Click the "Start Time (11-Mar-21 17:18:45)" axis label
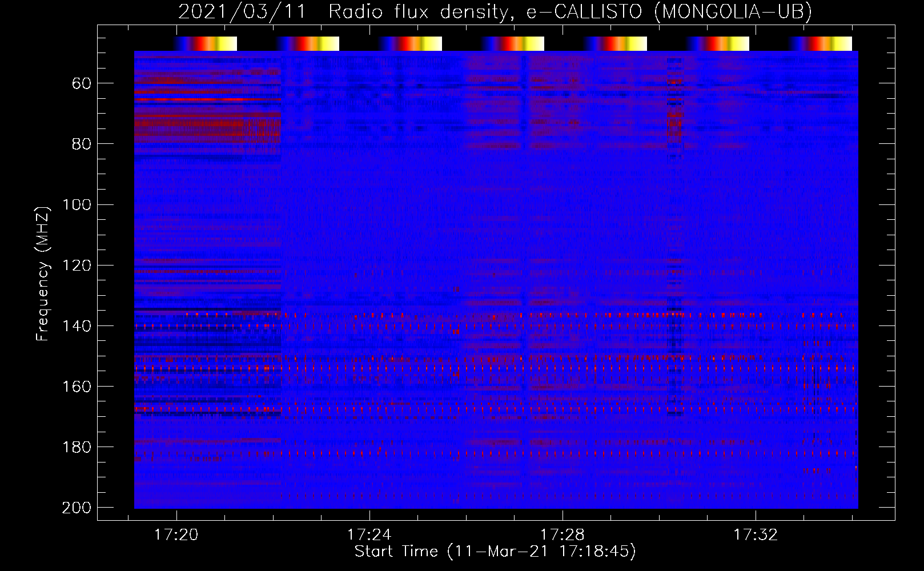924x571 pixels. pos(495,552)
